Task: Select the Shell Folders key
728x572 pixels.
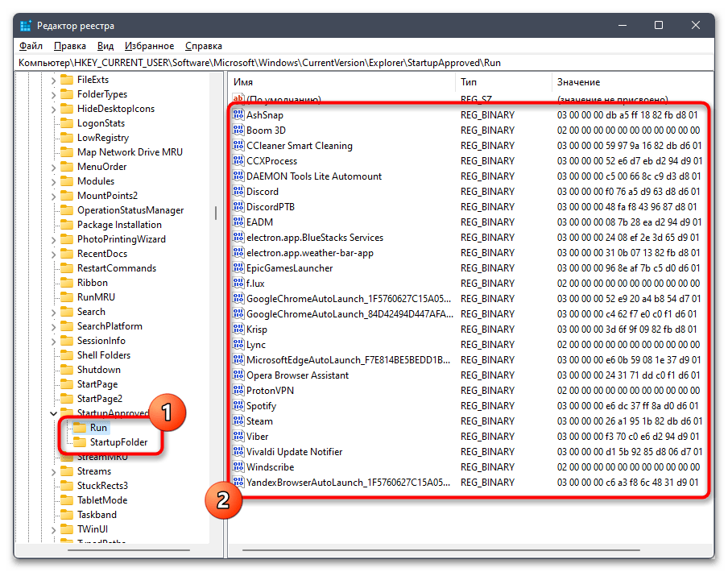Action: pyautogui.click(x=104, y=355)
